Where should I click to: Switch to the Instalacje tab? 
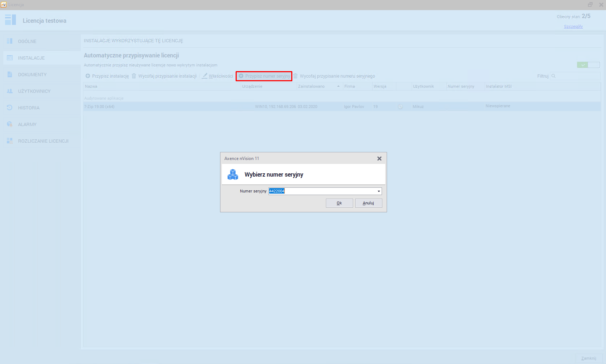[31, 58]
